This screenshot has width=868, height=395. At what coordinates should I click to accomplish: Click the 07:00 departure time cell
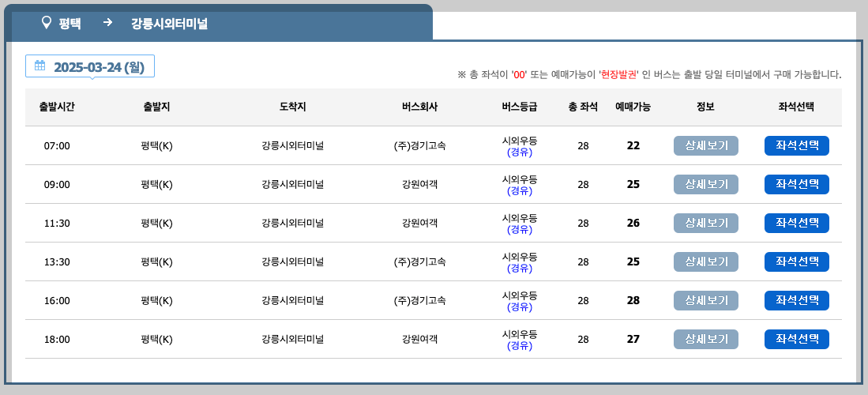click(57, 146)
